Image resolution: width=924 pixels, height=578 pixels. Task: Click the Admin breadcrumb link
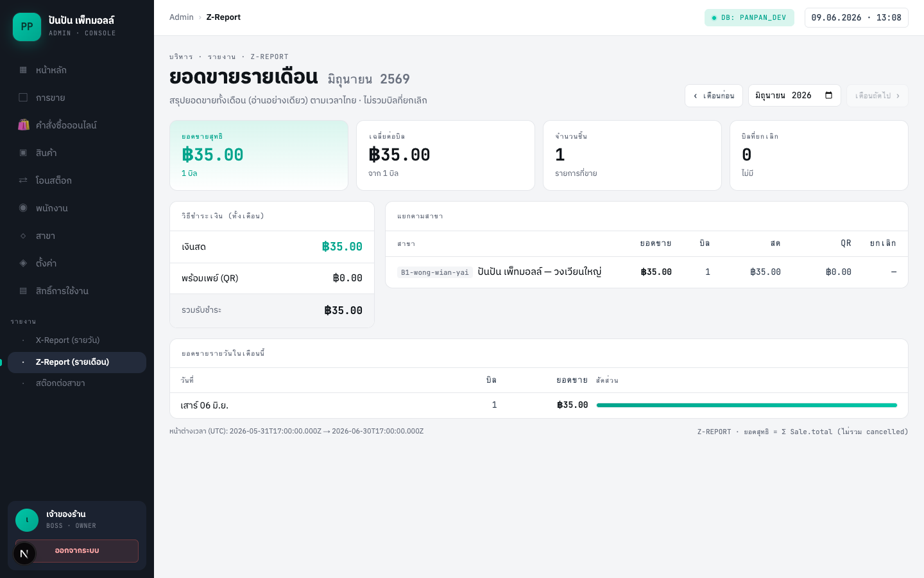coord(182,17)
